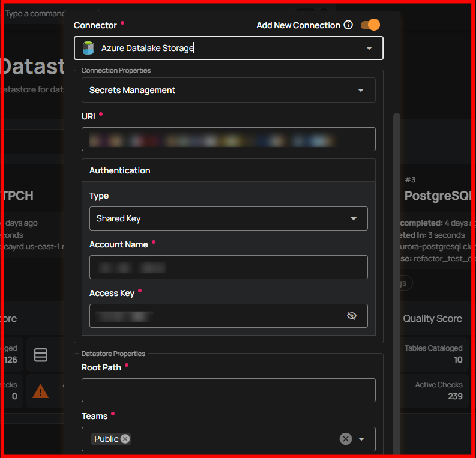Expand the Teams dropdown arrow
Viewport: 476px width, 458px height.
(361, 439)
